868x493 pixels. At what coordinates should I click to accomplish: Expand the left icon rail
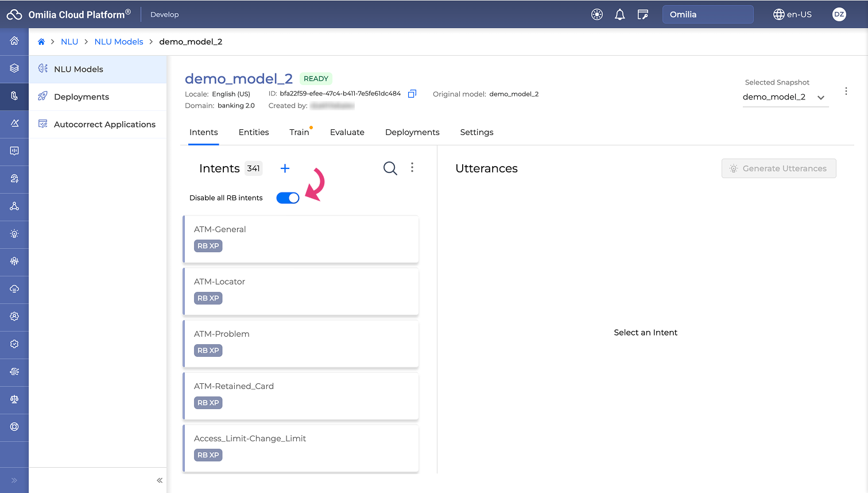pos(14,480)
